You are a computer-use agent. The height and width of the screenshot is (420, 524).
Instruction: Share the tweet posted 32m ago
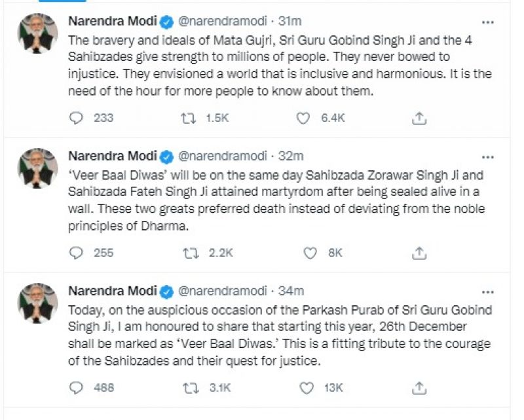click(x=420, y=252)
